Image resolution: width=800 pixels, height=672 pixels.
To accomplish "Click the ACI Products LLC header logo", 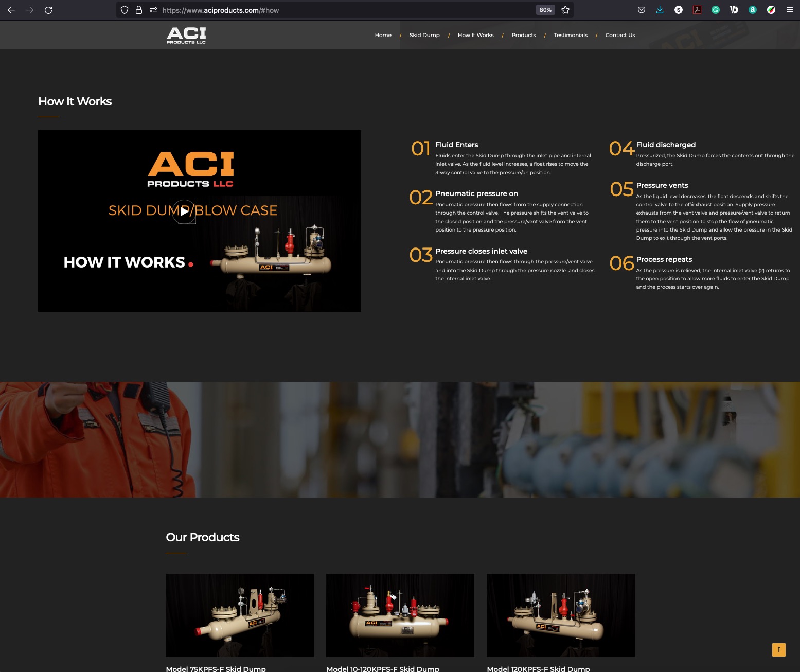I will click(186, 35).
